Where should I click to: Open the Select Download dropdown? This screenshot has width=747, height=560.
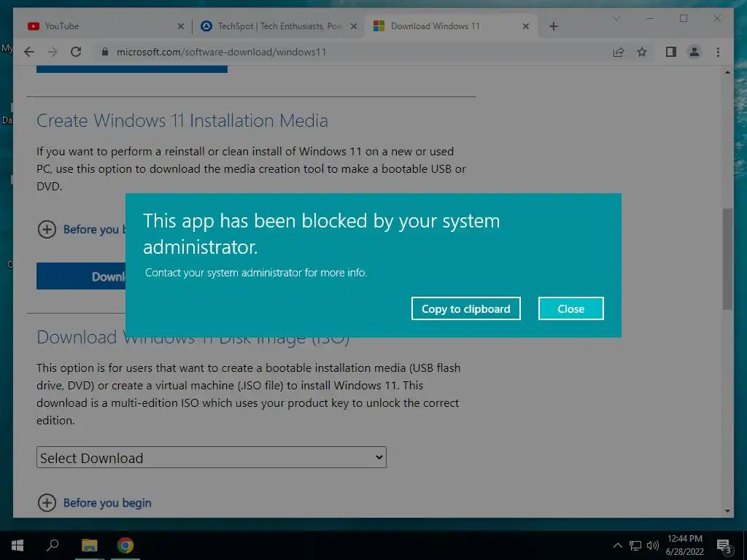tap(211, 458)
